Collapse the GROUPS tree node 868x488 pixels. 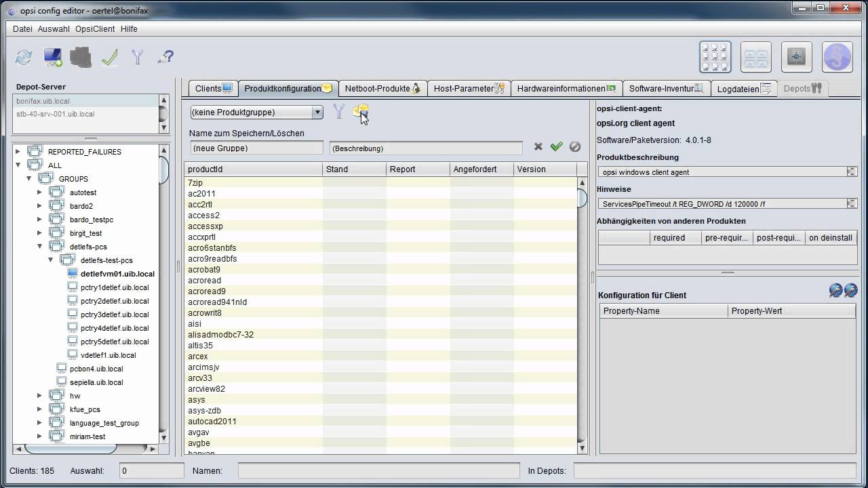(29, 179)
